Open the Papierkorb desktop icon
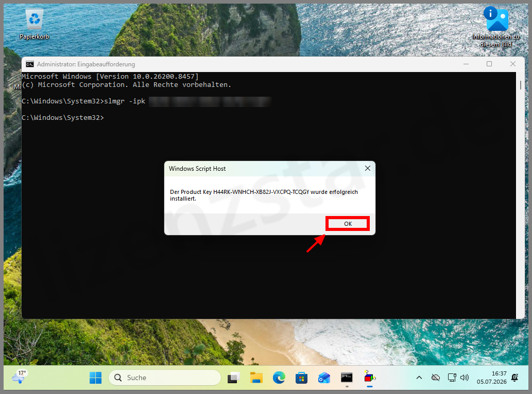The height and width of the screenshot is (394, 532). pyautogui.click(x=35, y=24)
